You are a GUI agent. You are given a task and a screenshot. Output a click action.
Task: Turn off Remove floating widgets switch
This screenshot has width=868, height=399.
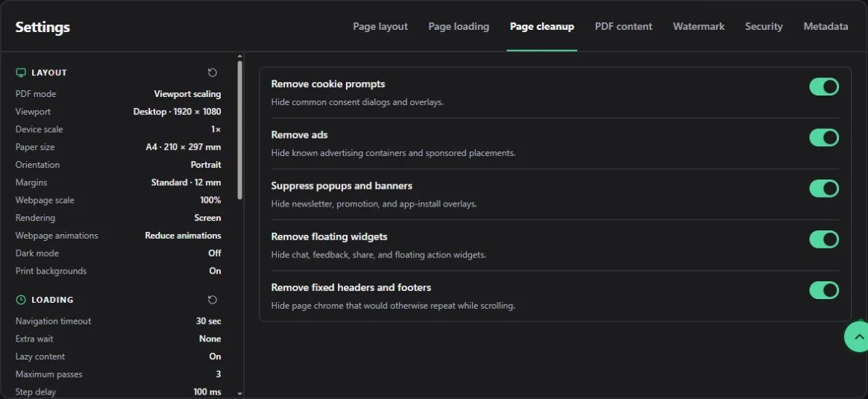pyautogui.click(x=824, y=239)
